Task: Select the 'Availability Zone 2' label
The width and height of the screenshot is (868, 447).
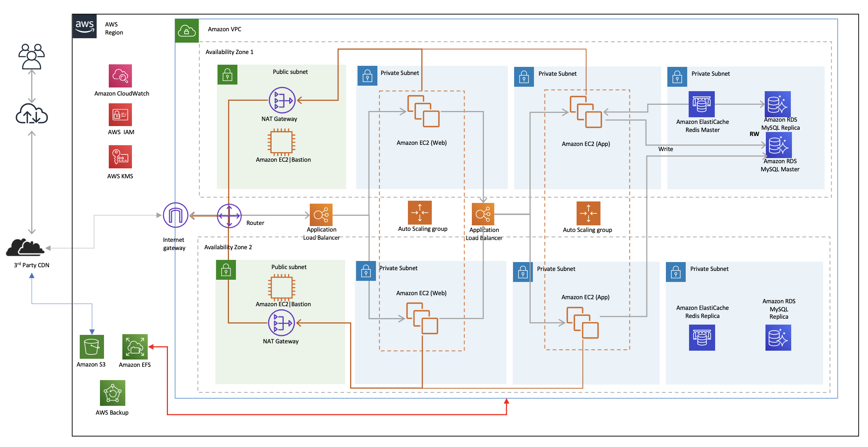Action: coord(228,247)
